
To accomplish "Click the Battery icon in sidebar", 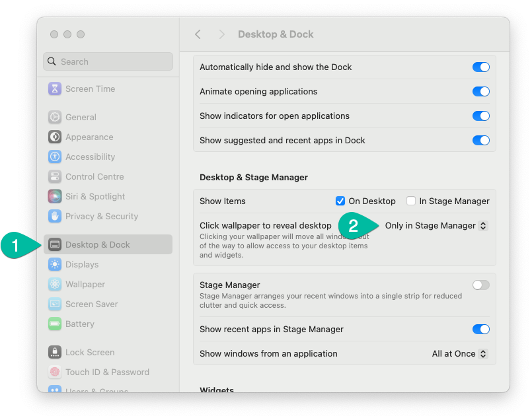I will (55, 324).
